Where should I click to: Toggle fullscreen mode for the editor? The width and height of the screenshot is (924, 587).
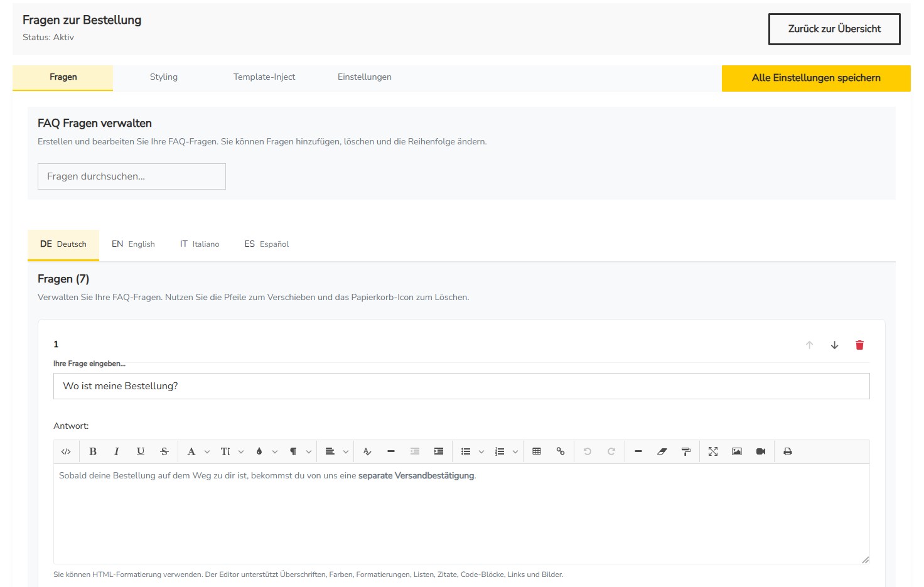pyautogui.click(x=713, y=451)
